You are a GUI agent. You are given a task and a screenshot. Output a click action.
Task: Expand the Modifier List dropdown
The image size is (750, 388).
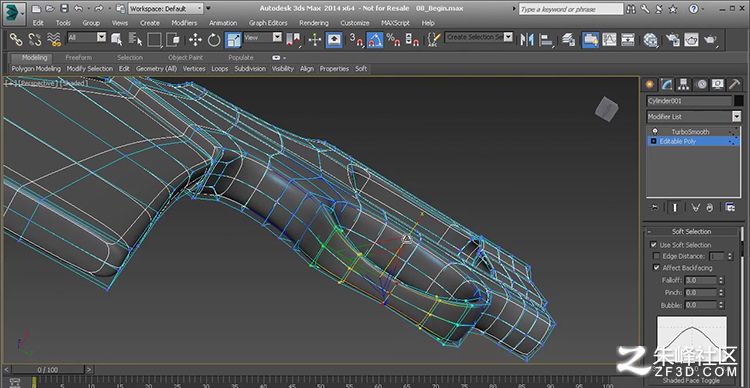click(x=693, y=116)
